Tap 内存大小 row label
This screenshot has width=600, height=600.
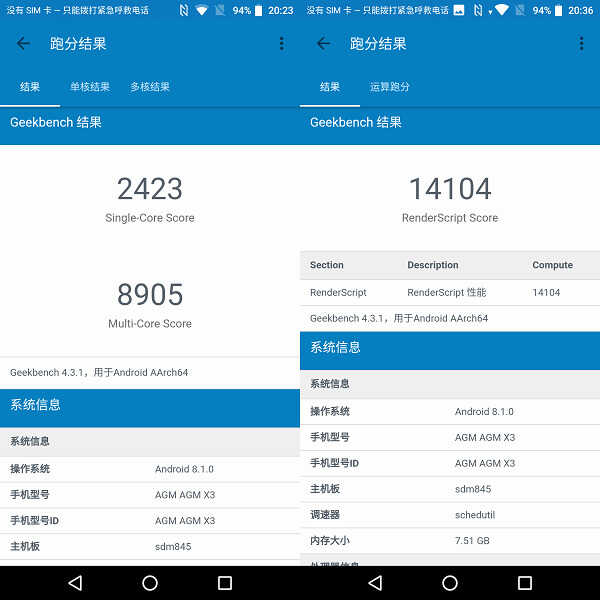point(329,541)
